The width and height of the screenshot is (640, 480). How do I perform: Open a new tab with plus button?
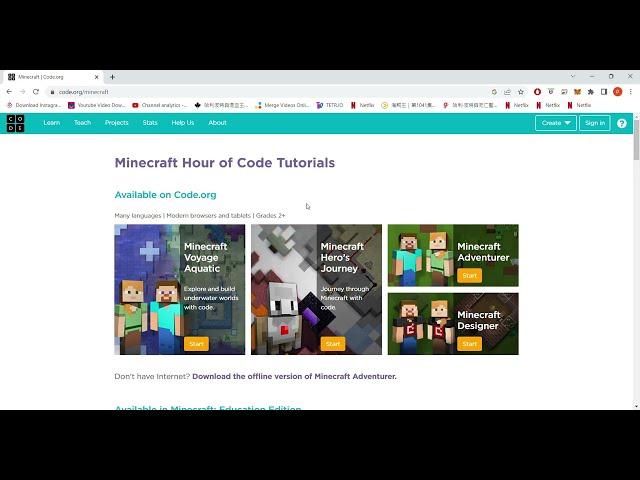click(112, 77)
